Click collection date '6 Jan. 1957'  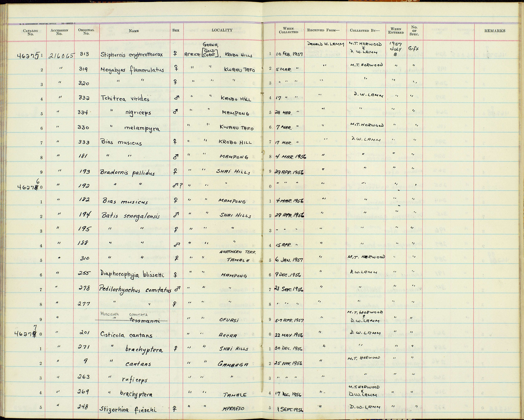pos(289,260)
